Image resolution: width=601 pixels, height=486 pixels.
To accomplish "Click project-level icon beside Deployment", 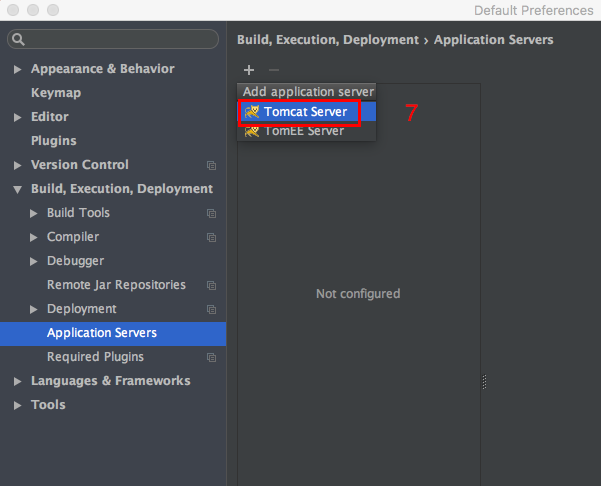I will pos(211,309).
